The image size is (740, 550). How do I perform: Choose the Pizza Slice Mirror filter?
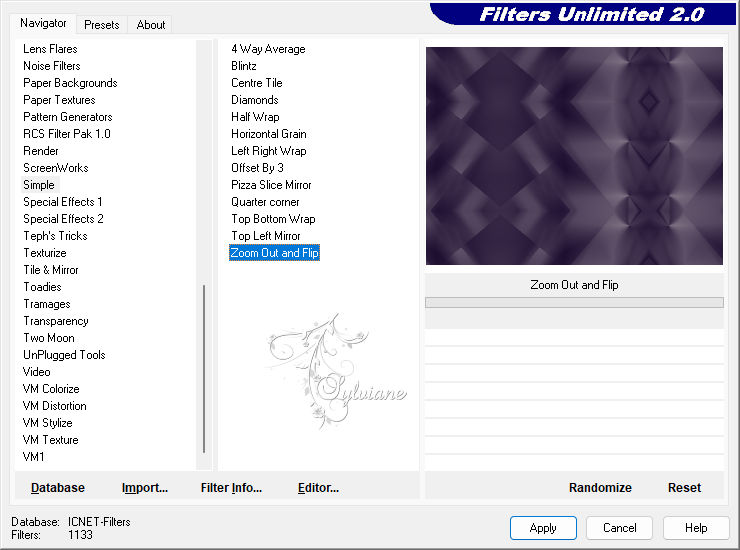271,185
